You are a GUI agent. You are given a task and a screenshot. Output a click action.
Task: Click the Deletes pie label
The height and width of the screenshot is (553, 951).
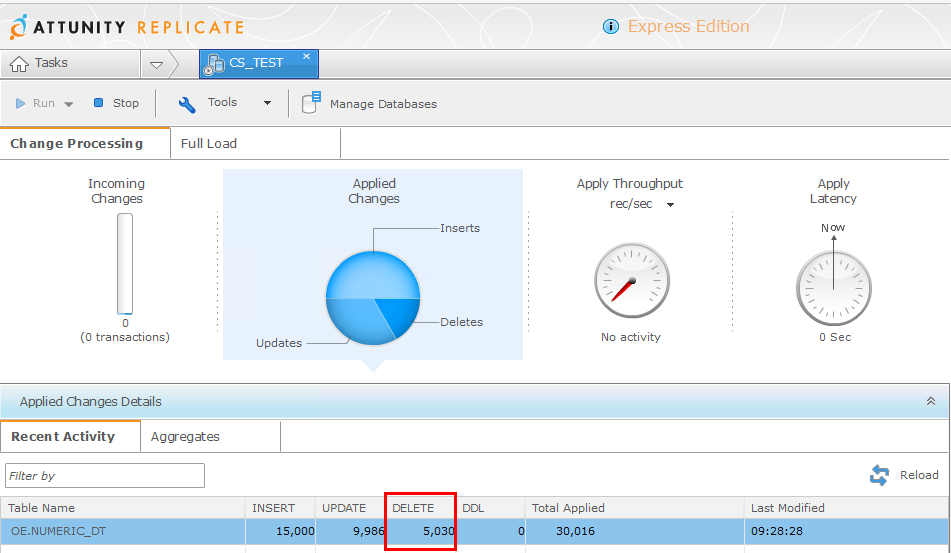click(x=462, y=322)
